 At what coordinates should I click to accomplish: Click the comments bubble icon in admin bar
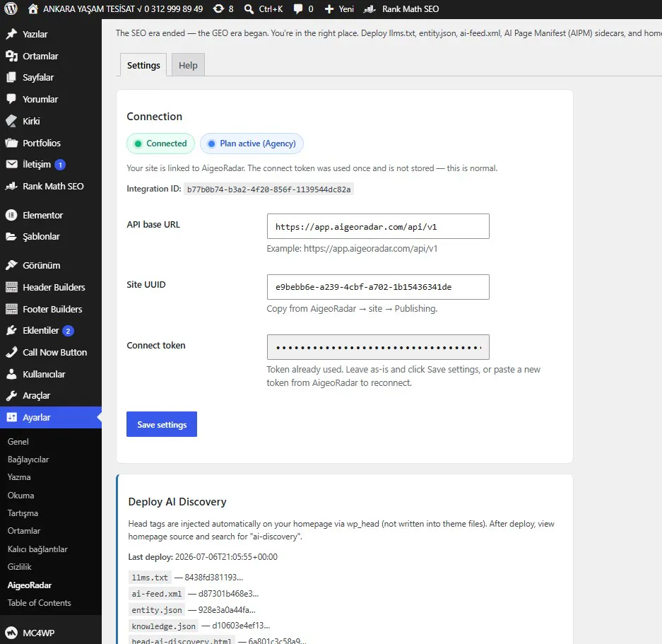click(x=298, y=9)
